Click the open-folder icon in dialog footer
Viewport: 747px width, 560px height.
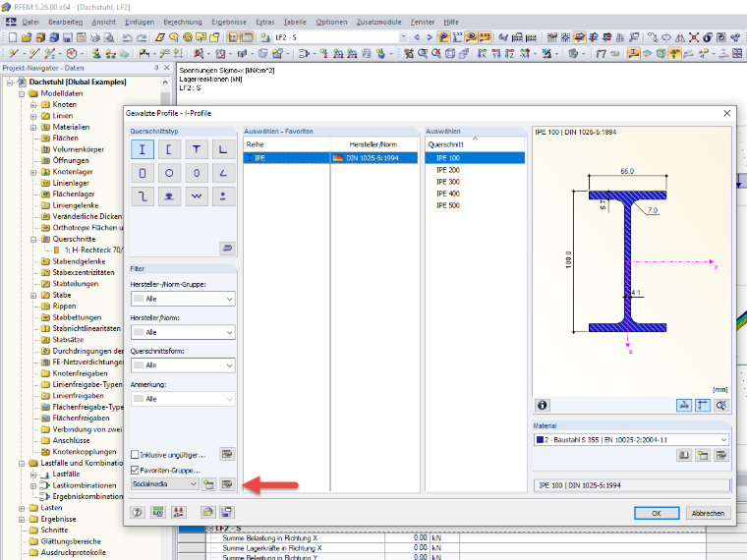point(207,513)
